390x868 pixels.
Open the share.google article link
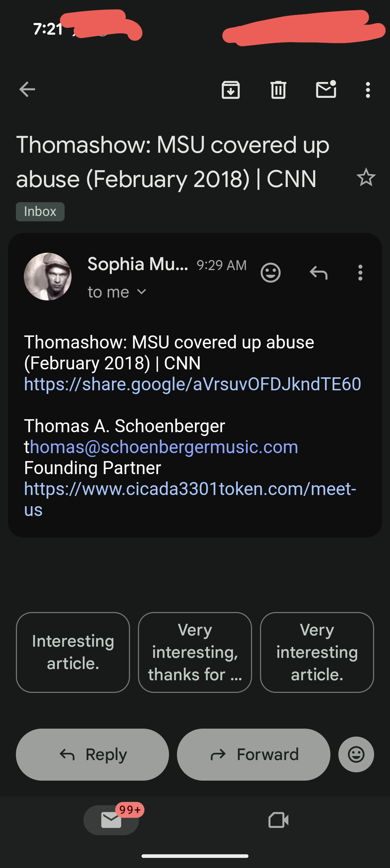tap(192, 384)
